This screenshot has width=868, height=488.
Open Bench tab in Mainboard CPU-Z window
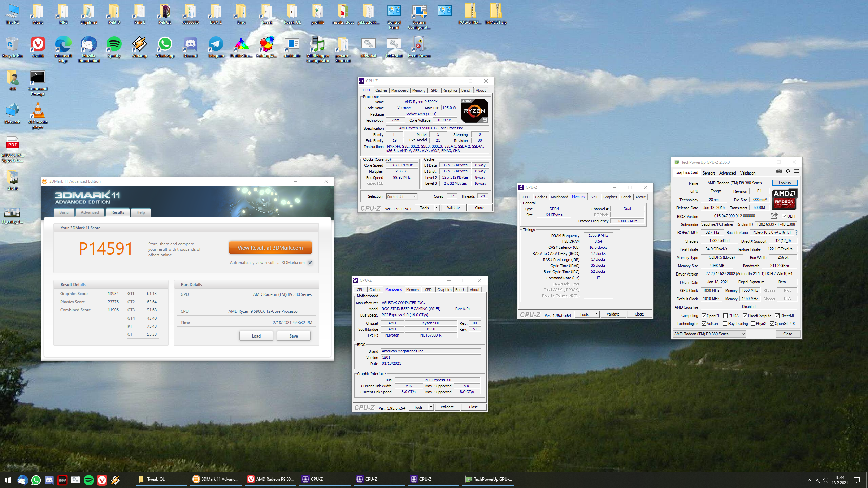click(x=460, y=290)
